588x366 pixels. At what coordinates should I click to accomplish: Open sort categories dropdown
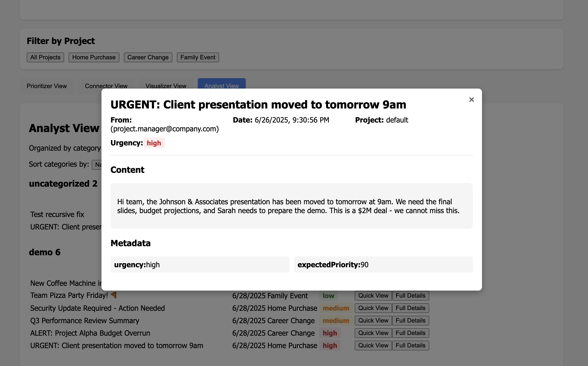(x=97, y=165)
